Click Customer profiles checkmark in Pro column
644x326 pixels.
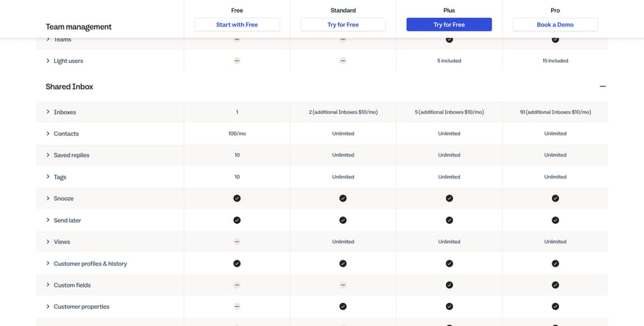(555, 264)
